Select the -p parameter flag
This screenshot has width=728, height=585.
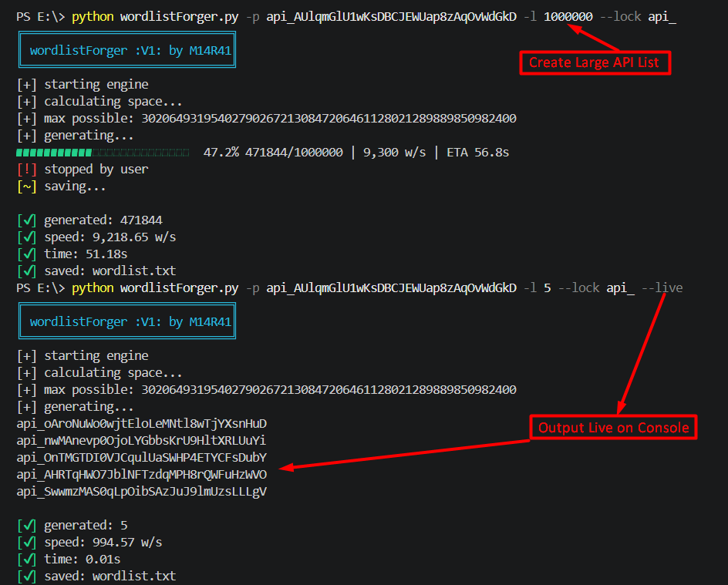(252, 15)
